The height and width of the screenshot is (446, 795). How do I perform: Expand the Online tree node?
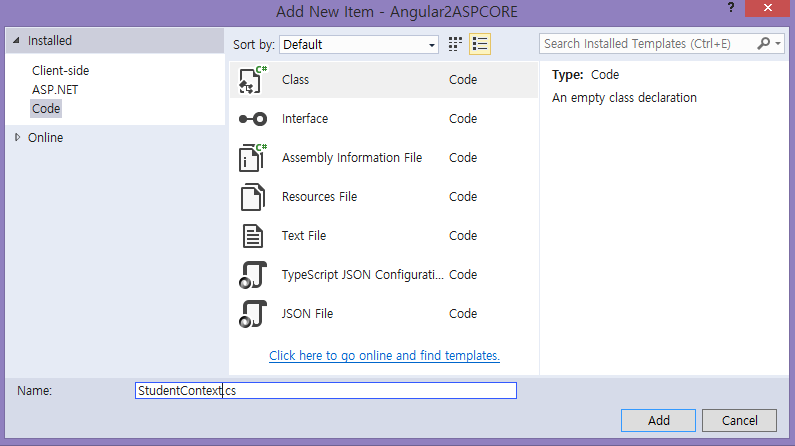click(17, 137)
